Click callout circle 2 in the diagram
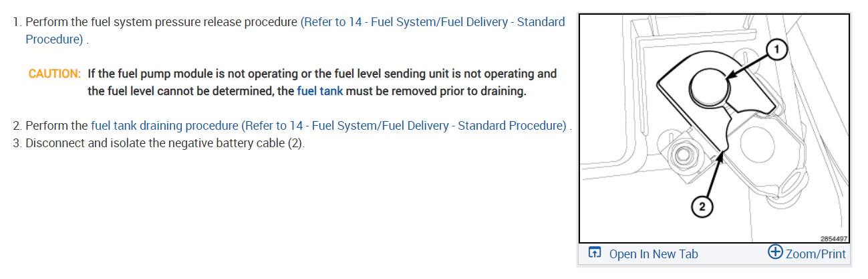The width and height of the screenshot is (868, 279). (702, 206)
